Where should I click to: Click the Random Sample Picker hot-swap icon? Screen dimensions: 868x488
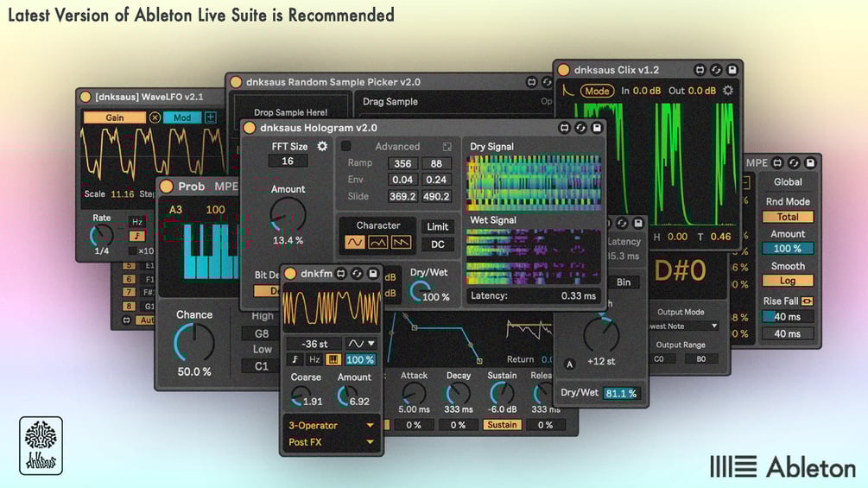coord(531,82)
